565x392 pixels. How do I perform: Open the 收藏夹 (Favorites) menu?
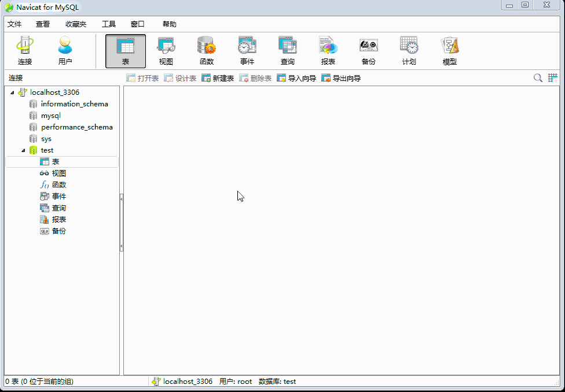point(76,24)
